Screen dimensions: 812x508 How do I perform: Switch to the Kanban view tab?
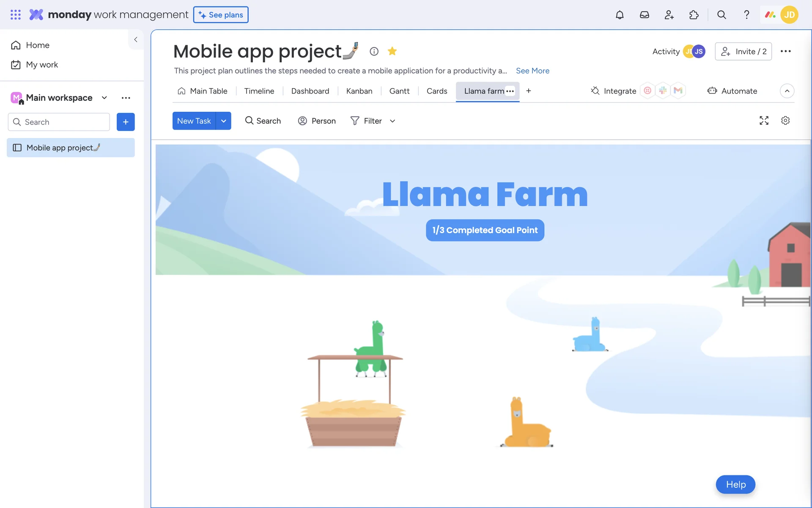(x=359, y=91)
